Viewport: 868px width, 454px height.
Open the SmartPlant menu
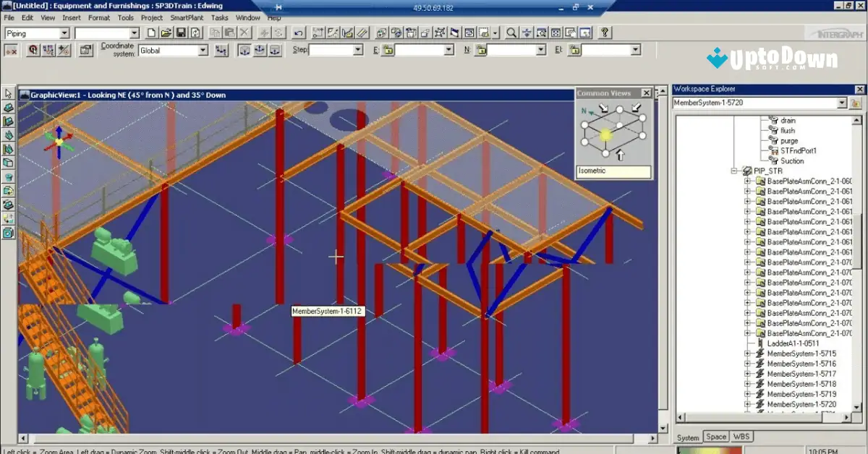pyautogui.click(x=187, y=17)
